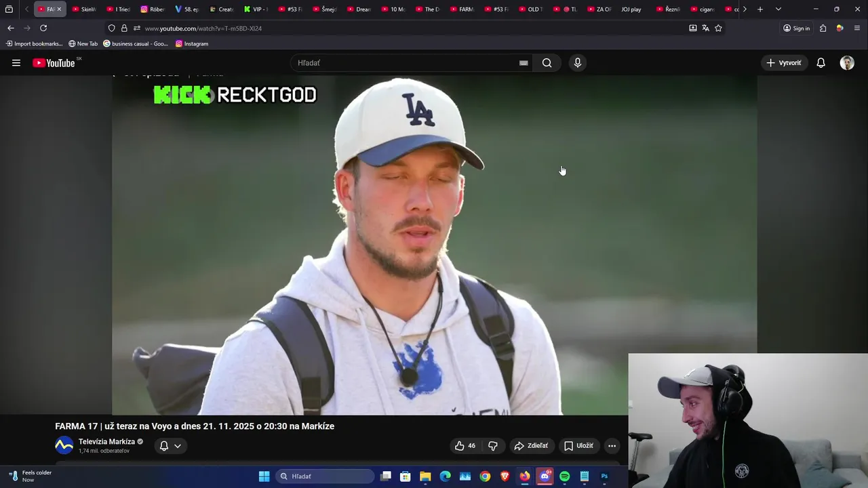Click the magnifier search button

(x=547, y=63)
